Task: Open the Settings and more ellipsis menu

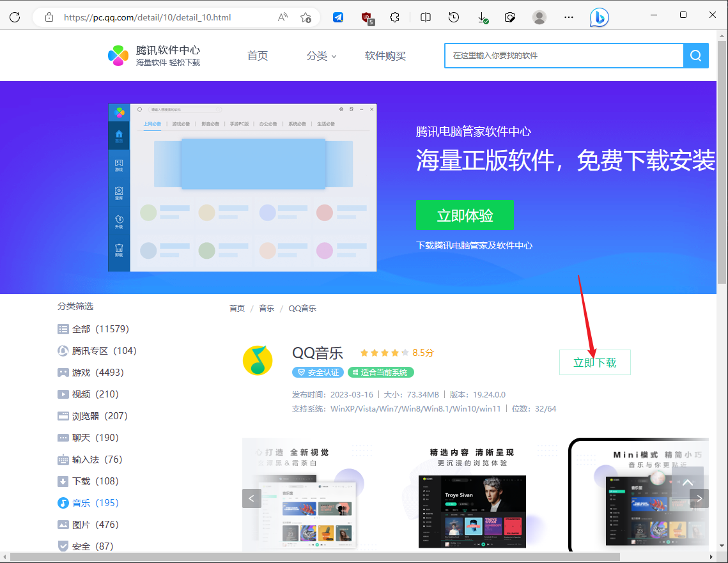Action: (x=569, y=17)
